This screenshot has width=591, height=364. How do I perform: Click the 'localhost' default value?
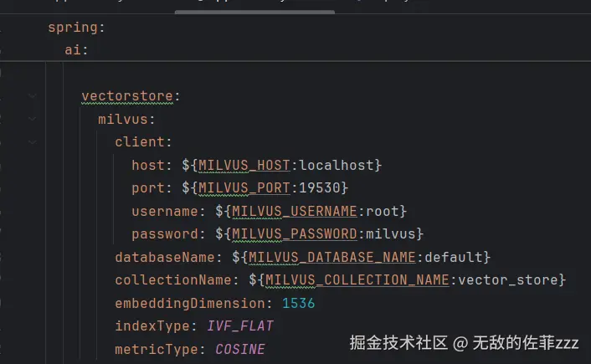pyautogui.click(x=337, y=165)
